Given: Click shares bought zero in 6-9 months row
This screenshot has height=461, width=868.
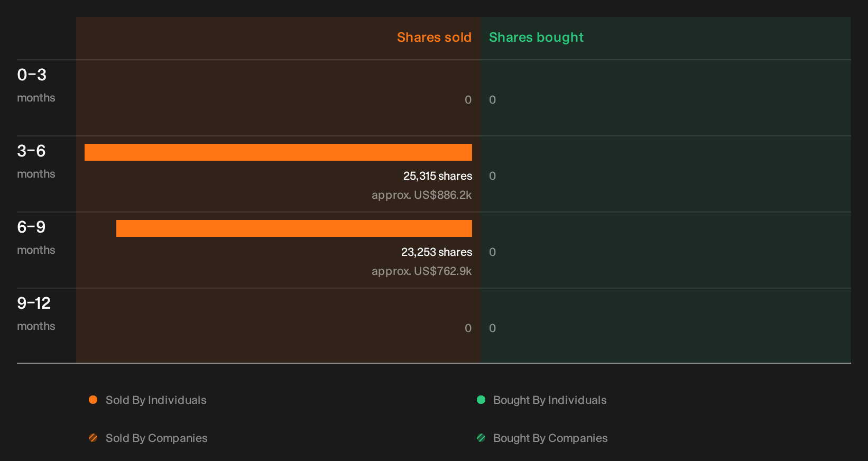Looking at the screenshot, I should (492, 252).
